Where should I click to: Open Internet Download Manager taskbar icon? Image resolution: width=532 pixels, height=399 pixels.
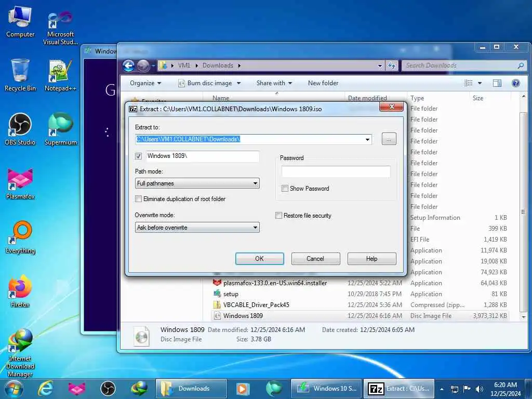tap(139, 389)
